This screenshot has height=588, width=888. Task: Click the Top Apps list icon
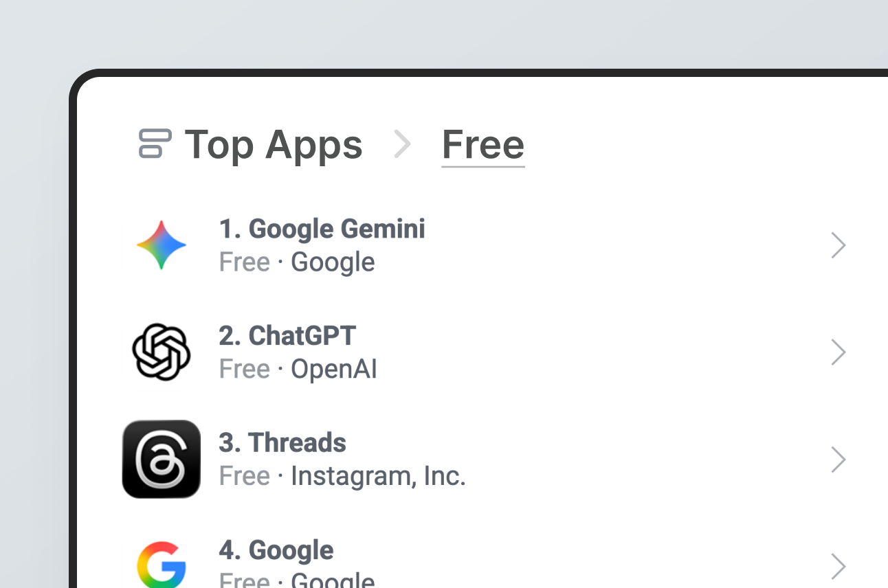click(155, 144)
